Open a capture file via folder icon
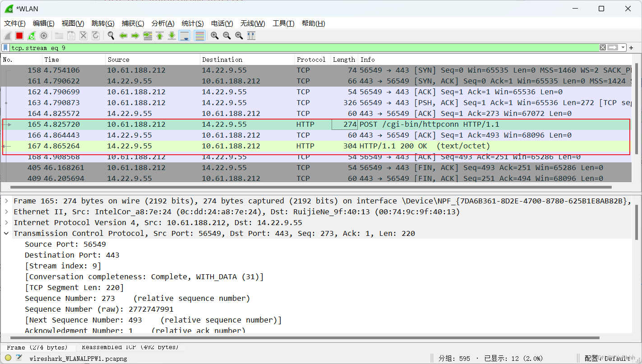Image resolution: width=642 pixels, height=364 pixels. pos(59,36)
